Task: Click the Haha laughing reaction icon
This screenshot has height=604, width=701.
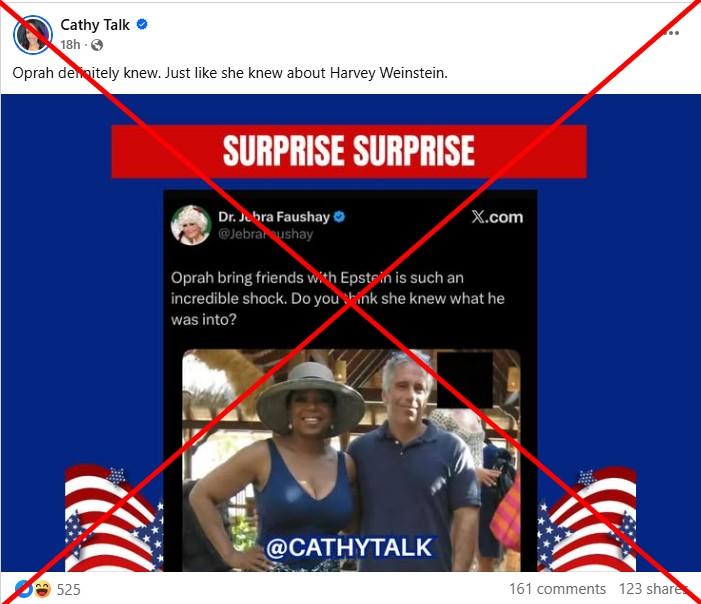Action: pyautogui.click(x=42, y=589)
